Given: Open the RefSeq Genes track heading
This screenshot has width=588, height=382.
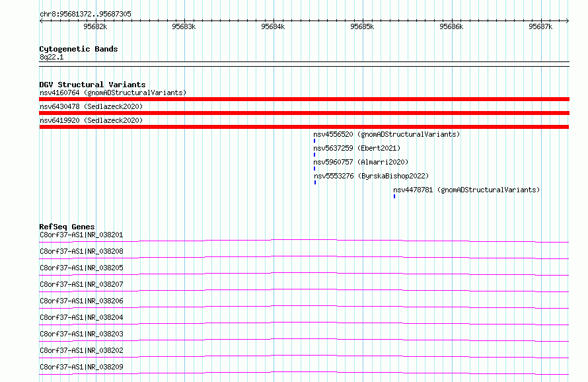Looking at the screenshot, I should coord(67,227).
